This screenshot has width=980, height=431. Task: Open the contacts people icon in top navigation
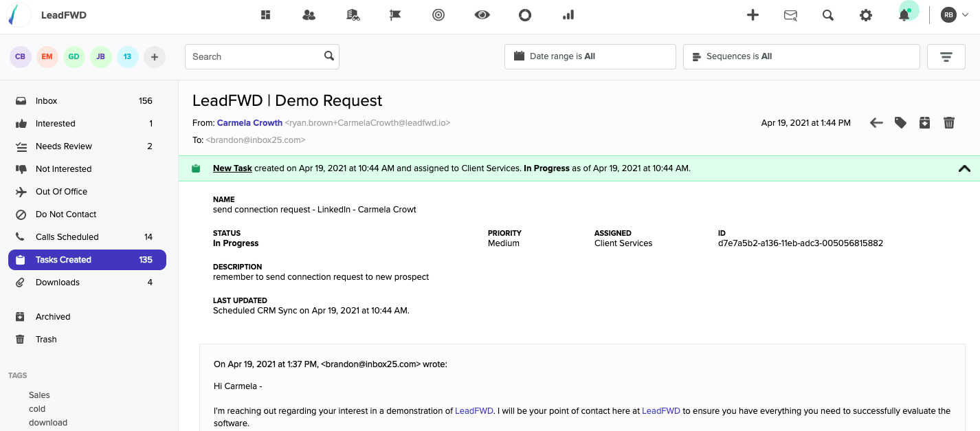pyautogui.click(x=309, y=15)
